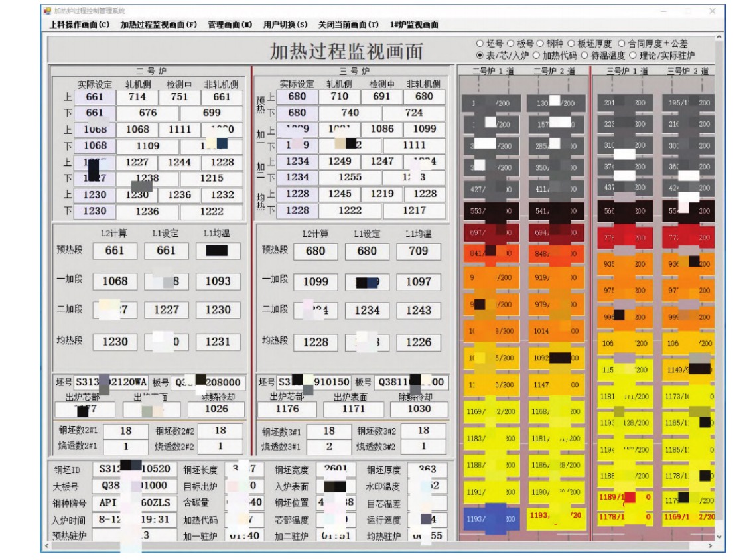Click the application icon in the title bar
The height and width of the screenshot is (560, 755).
[x=47, y=11]
